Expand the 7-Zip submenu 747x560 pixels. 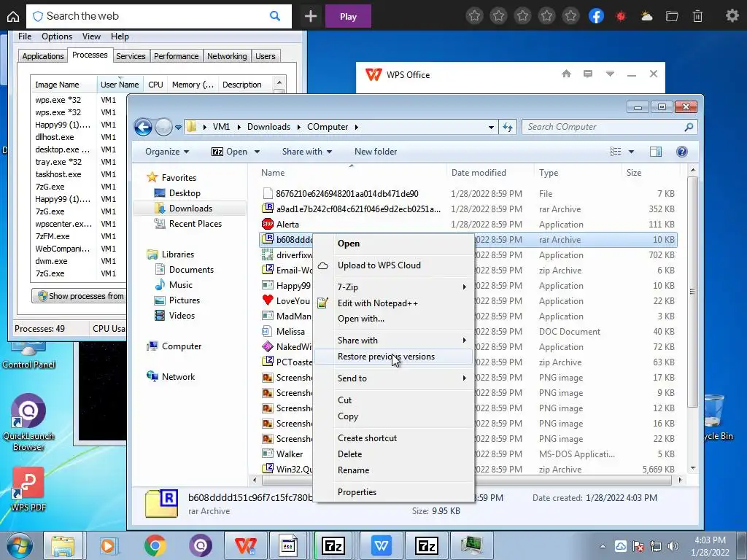pos(395,287)
